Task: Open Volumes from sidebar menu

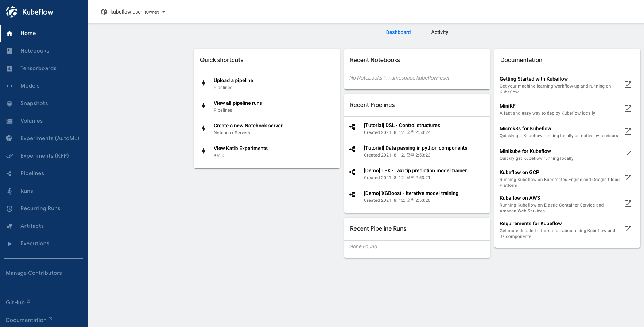Action: (x=44, y=121)
